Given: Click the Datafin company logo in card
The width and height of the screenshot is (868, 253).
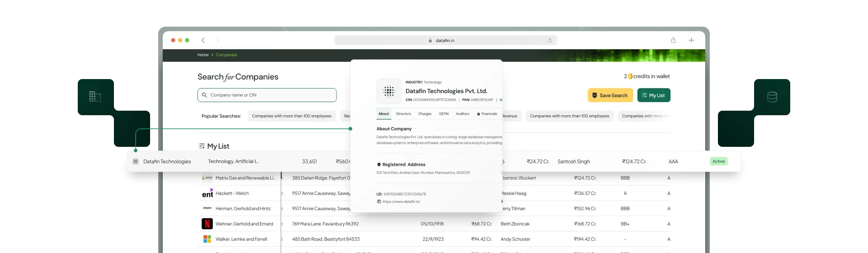Looking at the screenshot, I should 389,91.
